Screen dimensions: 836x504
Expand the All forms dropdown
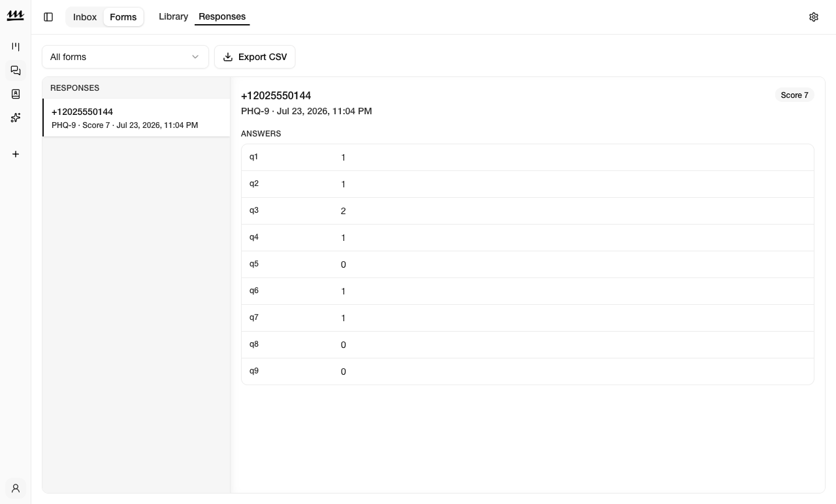[x=125, y=57]
